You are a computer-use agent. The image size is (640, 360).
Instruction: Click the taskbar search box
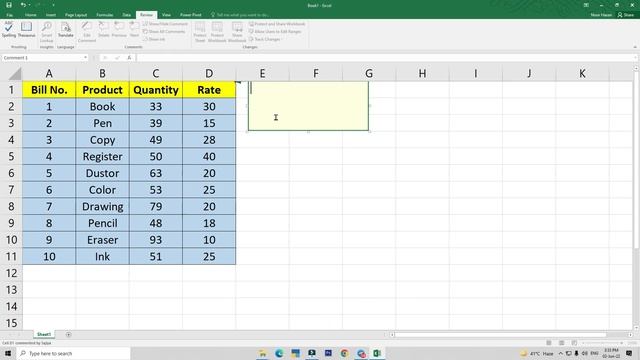[x=73, y=353]
